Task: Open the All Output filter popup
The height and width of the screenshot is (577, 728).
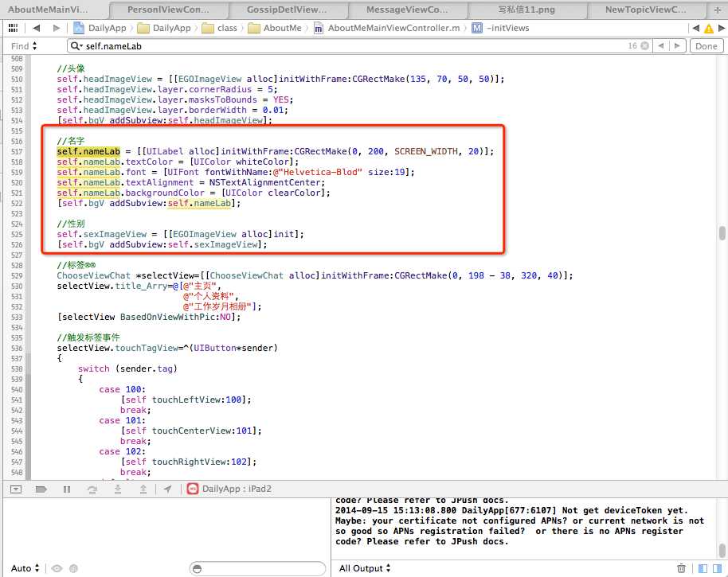Action: [365, 568]
